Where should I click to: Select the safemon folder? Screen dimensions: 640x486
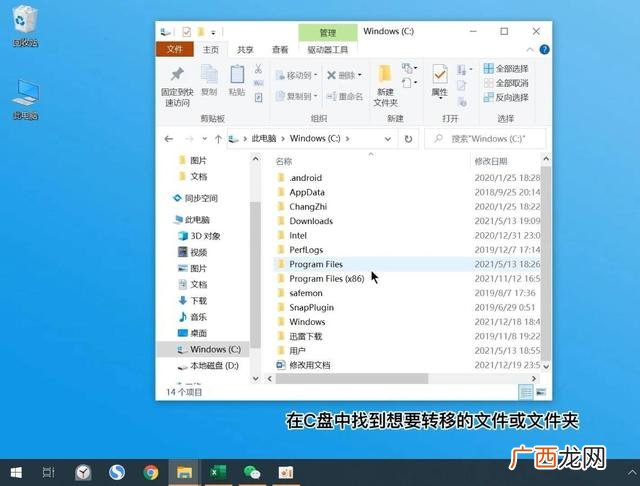(305, 293)
